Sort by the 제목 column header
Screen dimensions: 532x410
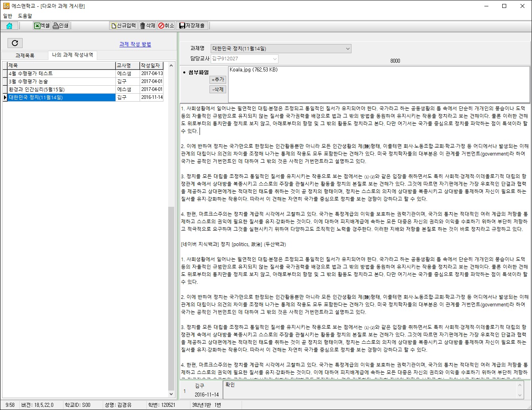[61, 65]
